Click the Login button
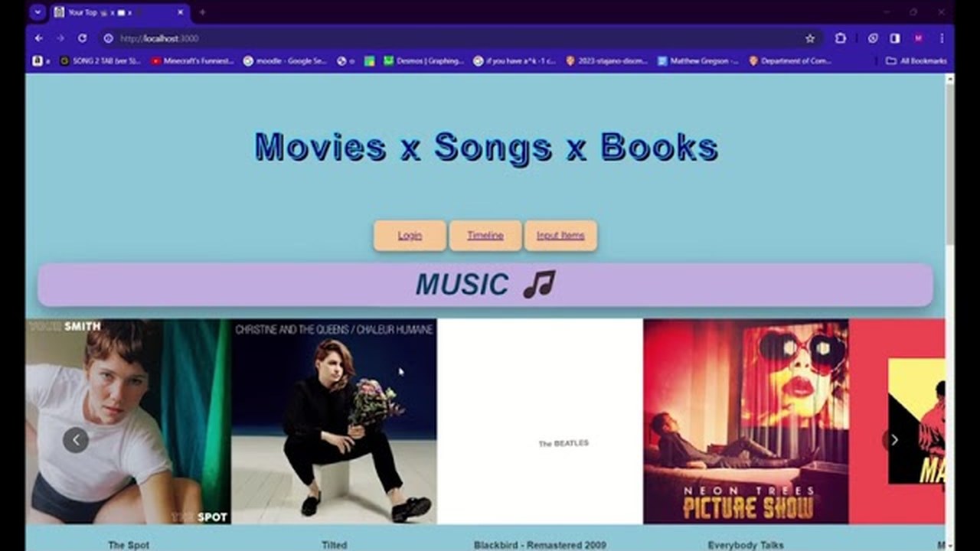This screenshot has width=980, height=551. [410, 236]
